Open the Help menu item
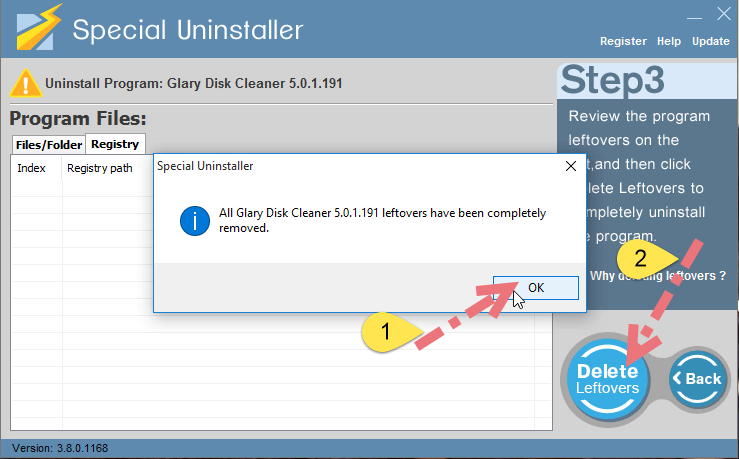 669,41
